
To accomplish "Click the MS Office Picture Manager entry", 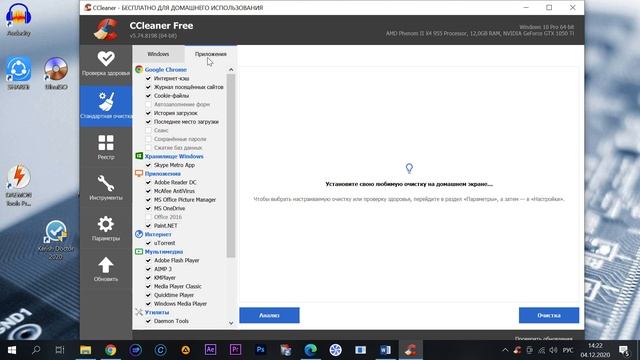I will pyautogui.click(x=185, y=200).
